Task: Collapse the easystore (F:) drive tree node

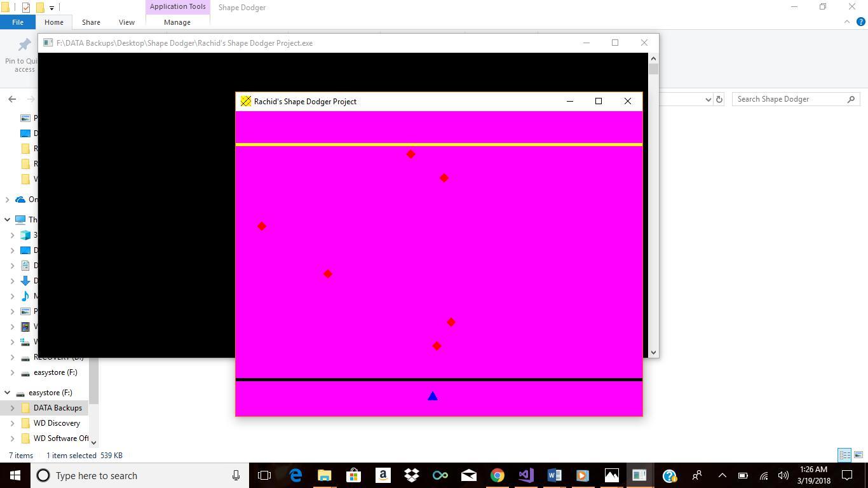Action: point(8,393)
